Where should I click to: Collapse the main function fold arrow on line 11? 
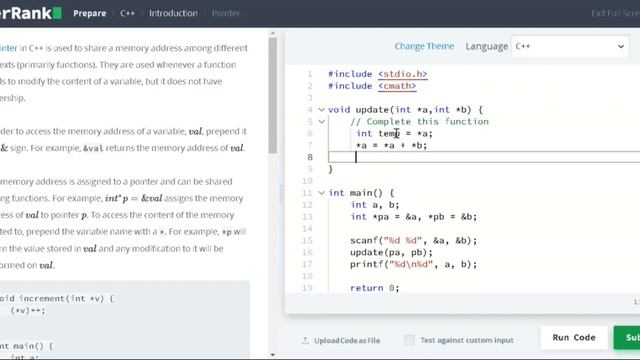tap(322, 193)
